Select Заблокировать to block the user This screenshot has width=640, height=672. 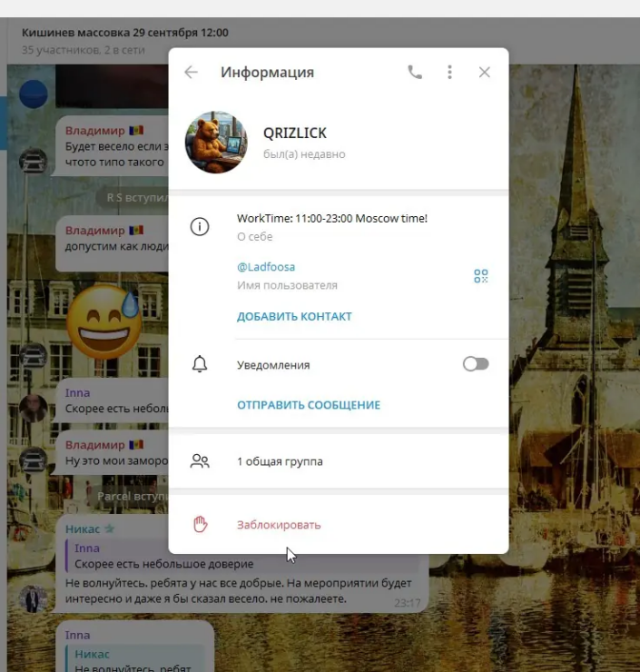point(279,525)
